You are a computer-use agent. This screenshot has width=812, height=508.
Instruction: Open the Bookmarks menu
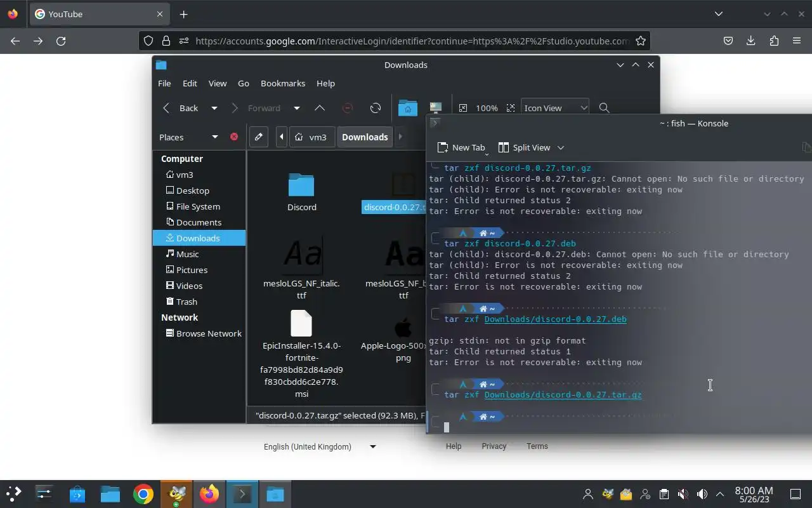pos(283,83)
